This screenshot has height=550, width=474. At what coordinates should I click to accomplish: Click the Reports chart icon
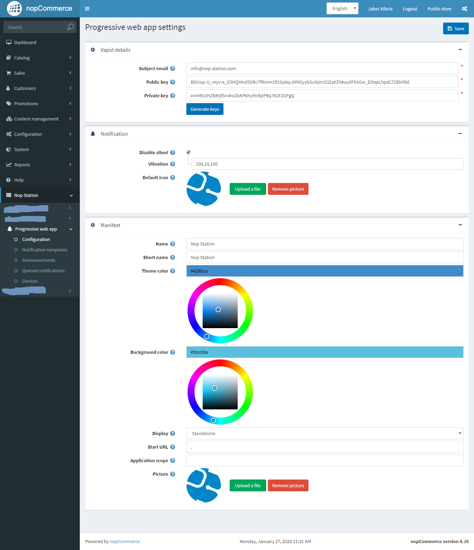[x=9, y=165]
